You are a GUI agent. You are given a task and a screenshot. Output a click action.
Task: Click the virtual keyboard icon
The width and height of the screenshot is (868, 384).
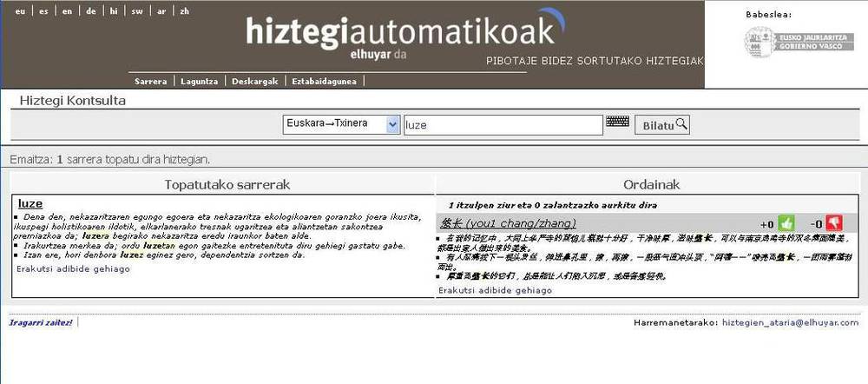pos(617,122)
